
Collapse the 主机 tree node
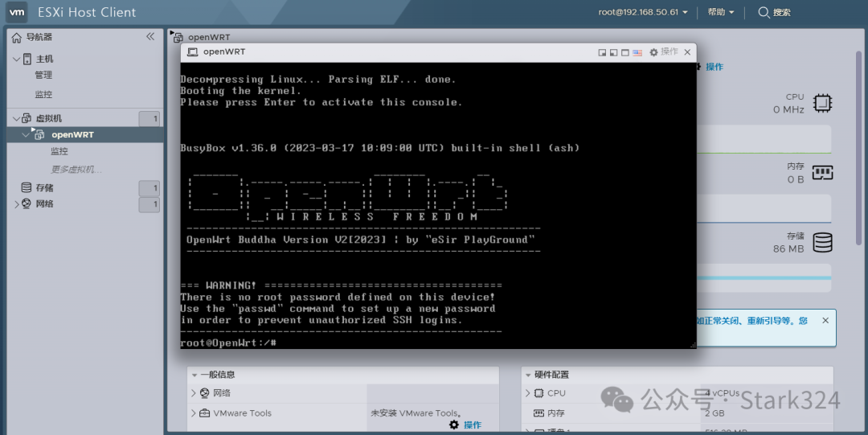(x=16, y=59)
